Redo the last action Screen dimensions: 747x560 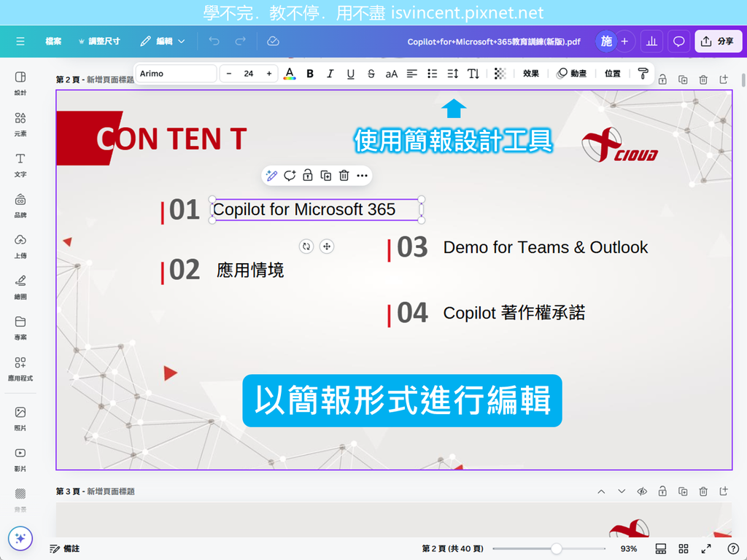click(241, 42)
